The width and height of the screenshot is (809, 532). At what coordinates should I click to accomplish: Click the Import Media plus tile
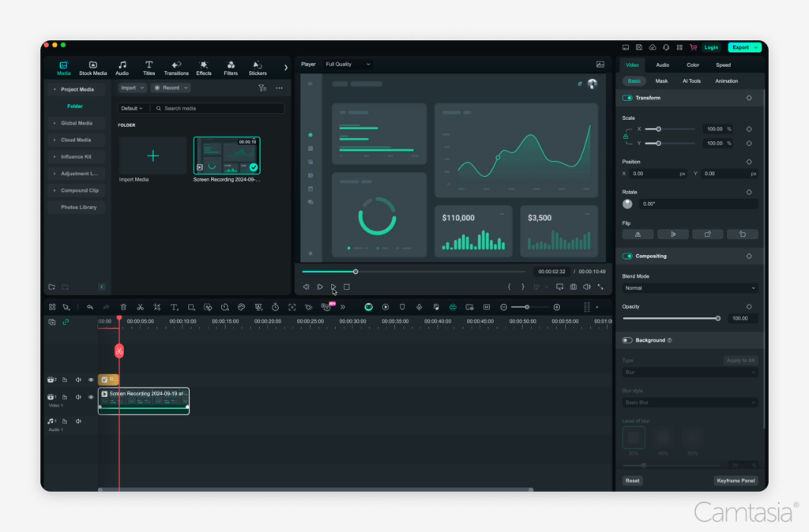152,155
